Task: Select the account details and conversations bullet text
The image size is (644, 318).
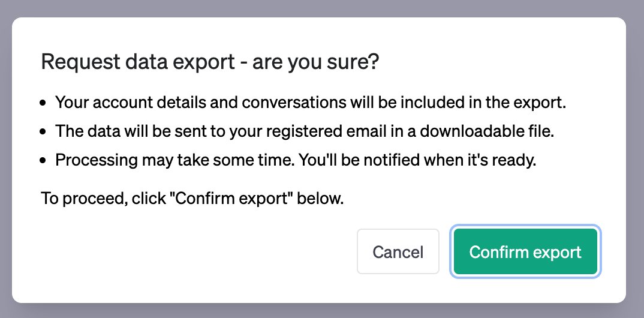Action: point(311,103)
